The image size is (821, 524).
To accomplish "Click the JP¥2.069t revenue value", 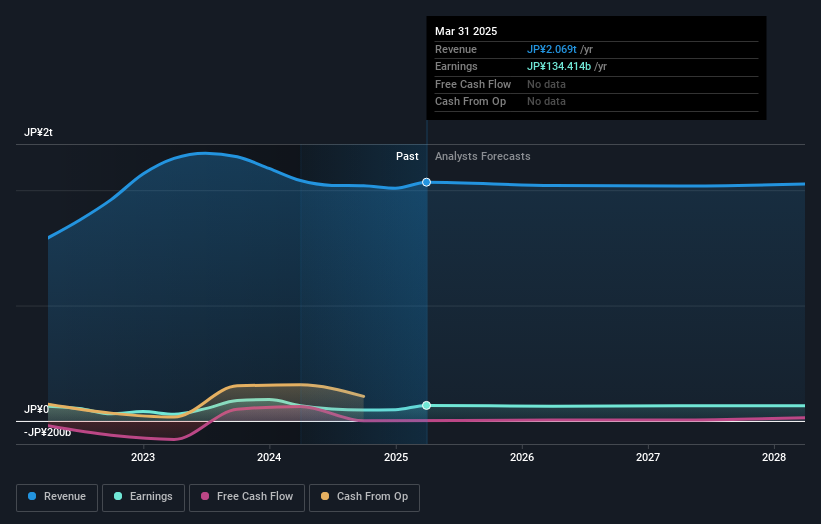I will coord(552,49).
